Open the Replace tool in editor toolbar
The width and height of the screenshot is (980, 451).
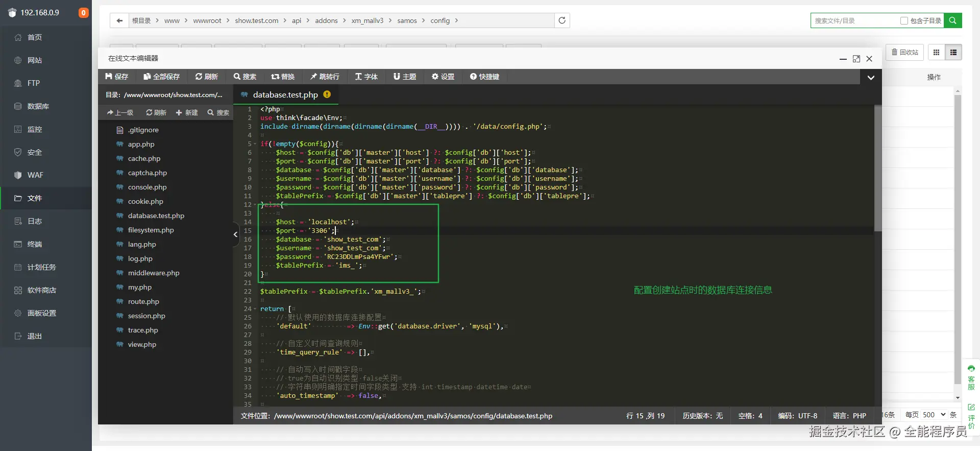[283, 77]
